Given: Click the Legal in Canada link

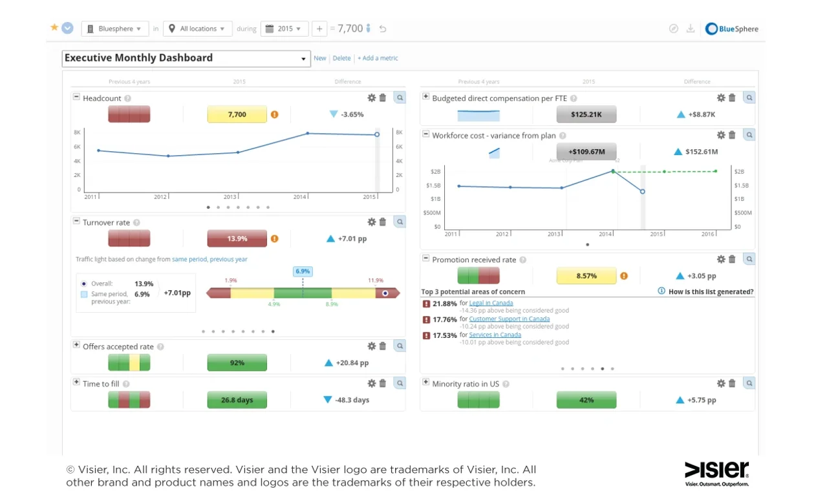Looking at the screenshot, I should [491, 303].
